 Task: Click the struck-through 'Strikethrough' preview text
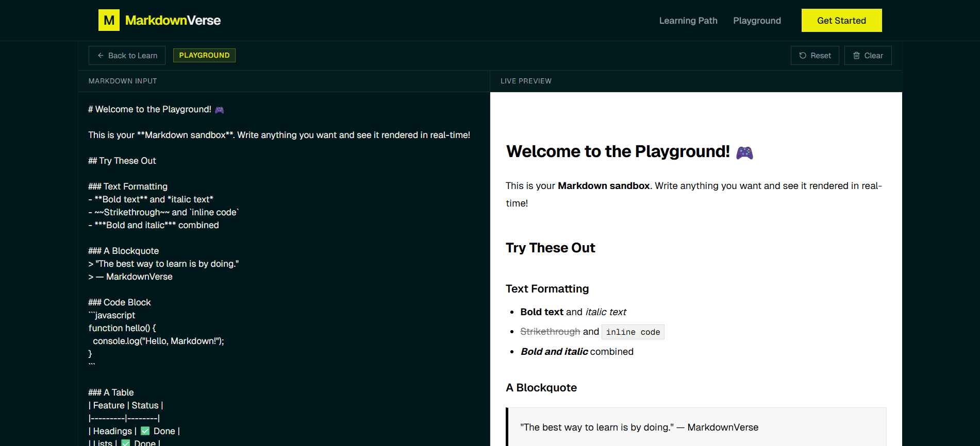coord(550,332)
